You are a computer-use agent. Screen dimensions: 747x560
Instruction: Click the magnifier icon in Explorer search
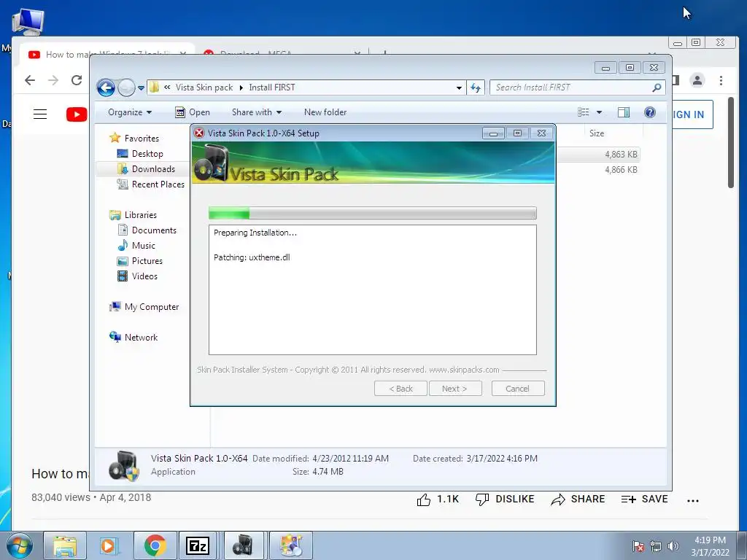coord(657,87)
